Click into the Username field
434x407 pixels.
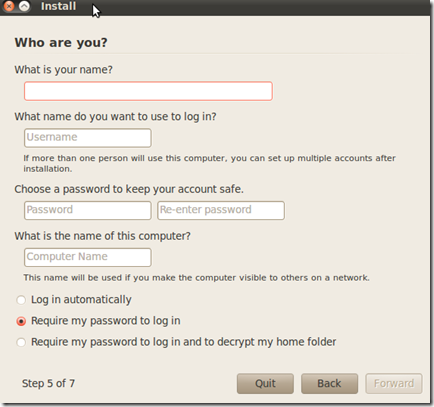88,138
